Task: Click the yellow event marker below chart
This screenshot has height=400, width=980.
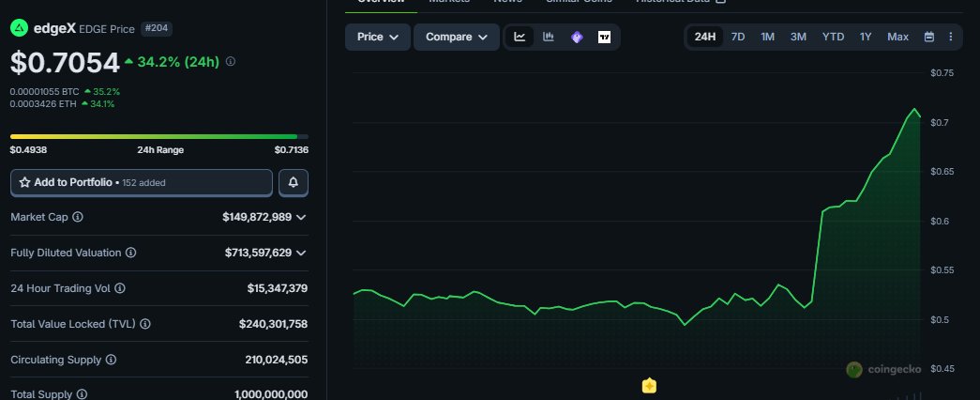Action: [649, 386]
